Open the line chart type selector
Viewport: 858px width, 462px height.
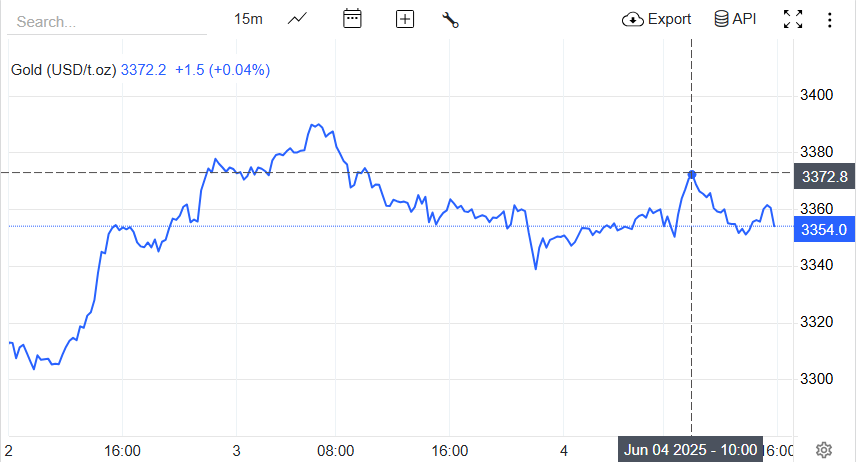click(297, 19)
